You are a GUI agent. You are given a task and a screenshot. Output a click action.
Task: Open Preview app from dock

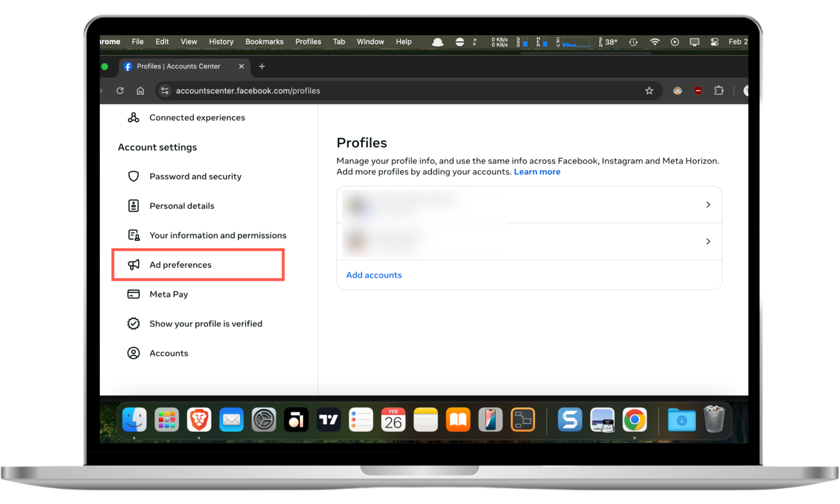click(602, 420)
